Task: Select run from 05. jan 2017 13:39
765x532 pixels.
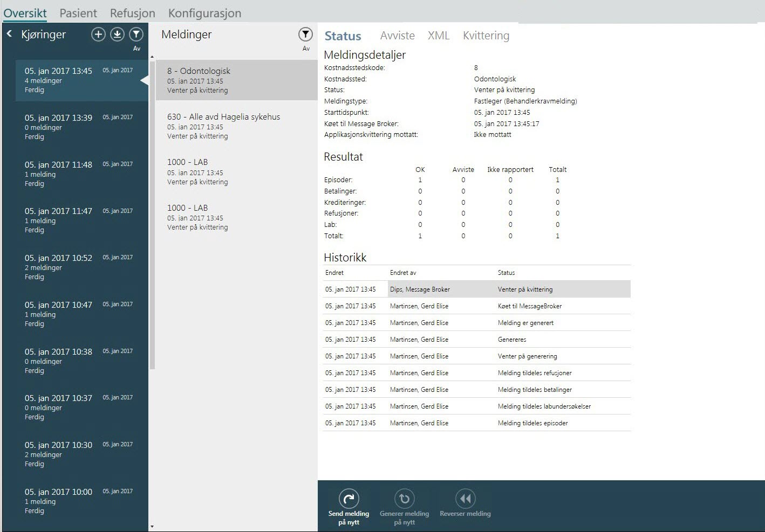Action: click(x=76, y=127)
